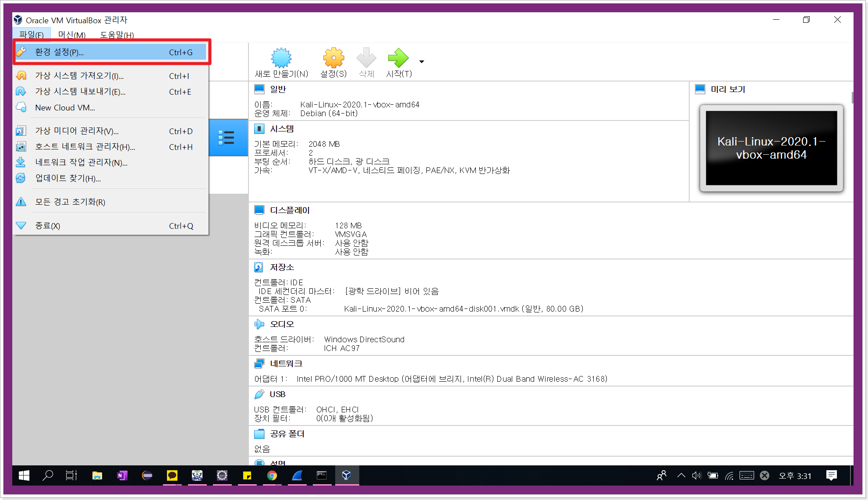Image resolution: width=868 pixels, height=500 pixels.
Task: Expand the dropdown arrow next to 시작(T)
Action: (x=422, y=62)
